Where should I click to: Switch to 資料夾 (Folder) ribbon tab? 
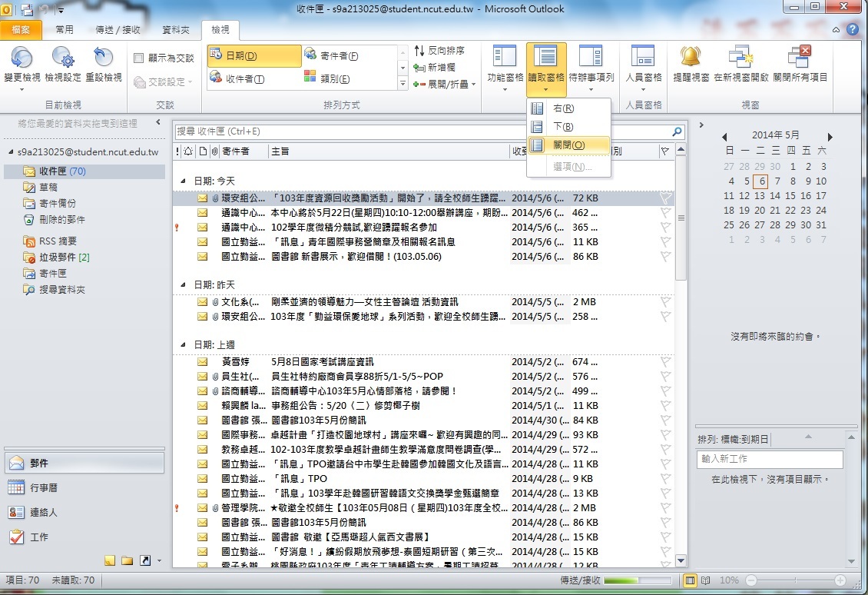(x=175, y=29)
